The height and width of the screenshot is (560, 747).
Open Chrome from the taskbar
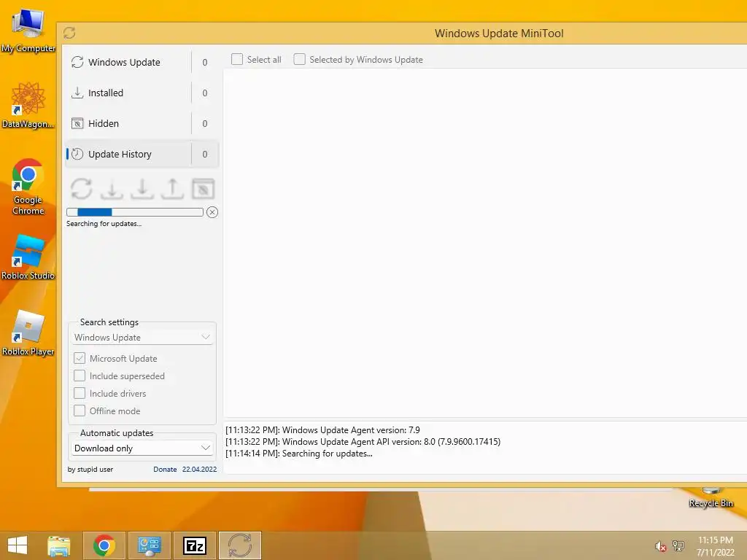tap(104, 545)
